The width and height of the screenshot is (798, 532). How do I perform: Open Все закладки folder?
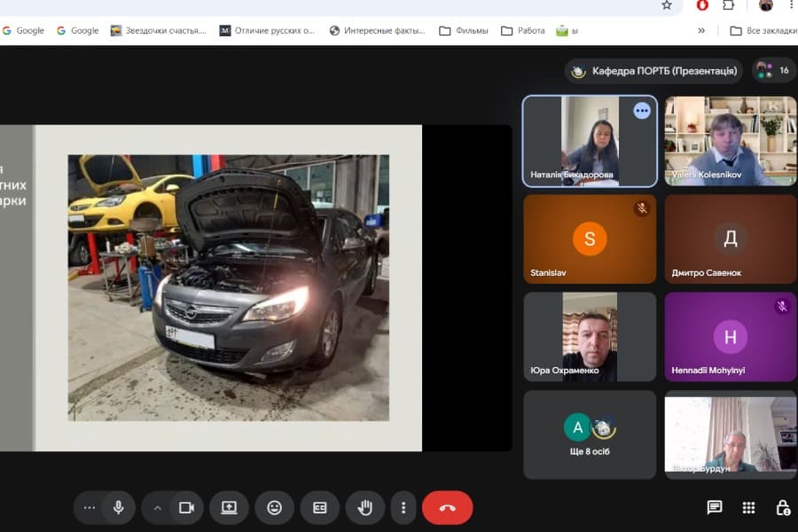pos(763,30)
